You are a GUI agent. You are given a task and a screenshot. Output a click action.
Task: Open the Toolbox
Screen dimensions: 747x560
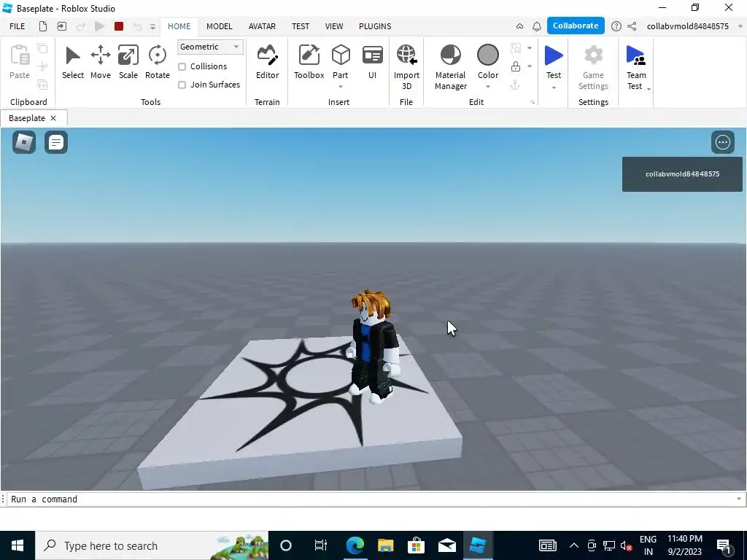point(309,62)
